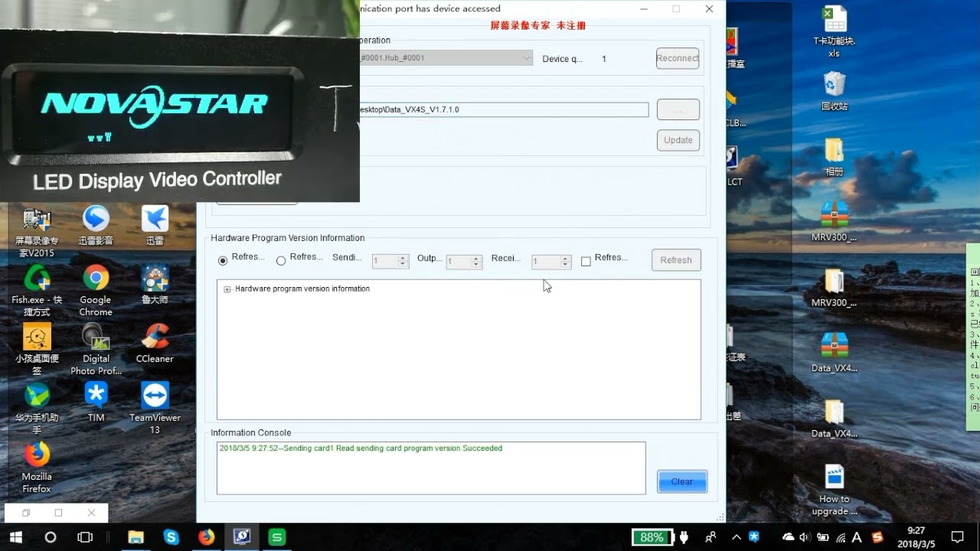980x551 pixels.
Task: Open Skype from taskbar
Action: coord(171,537)
